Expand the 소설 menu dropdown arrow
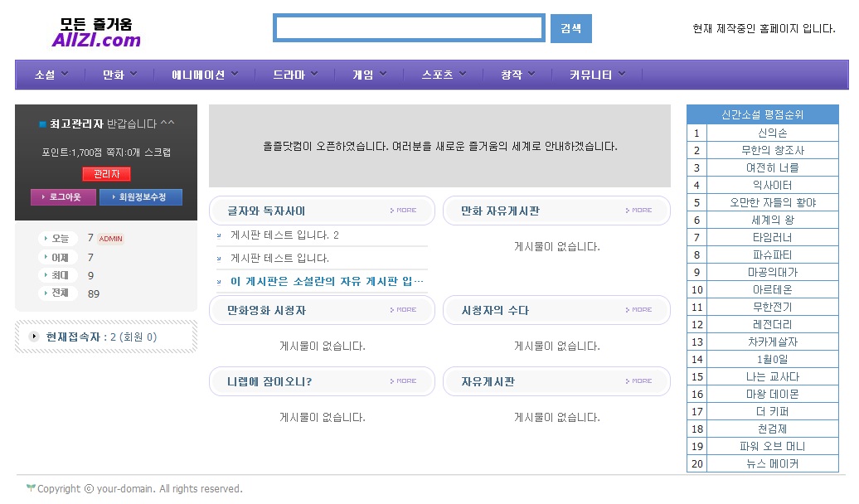This screenshot has height=504, width=859. (x=66, y=74)
